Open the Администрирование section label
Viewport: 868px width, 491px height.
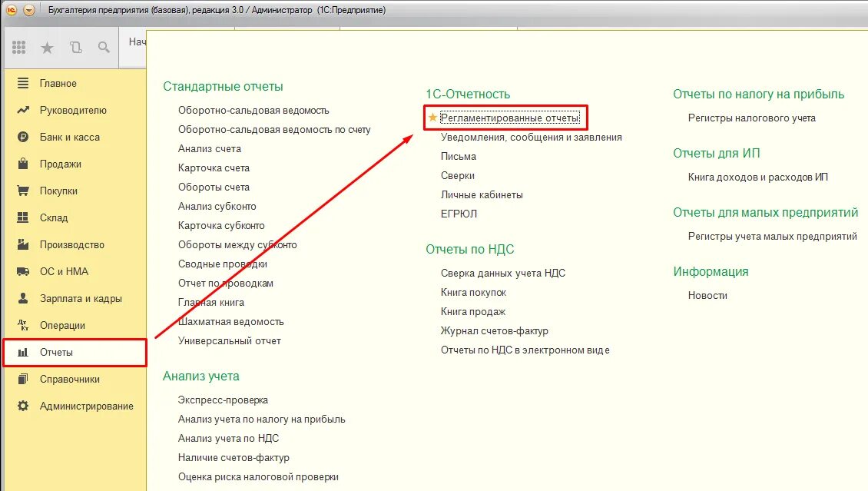coord(86,406)
